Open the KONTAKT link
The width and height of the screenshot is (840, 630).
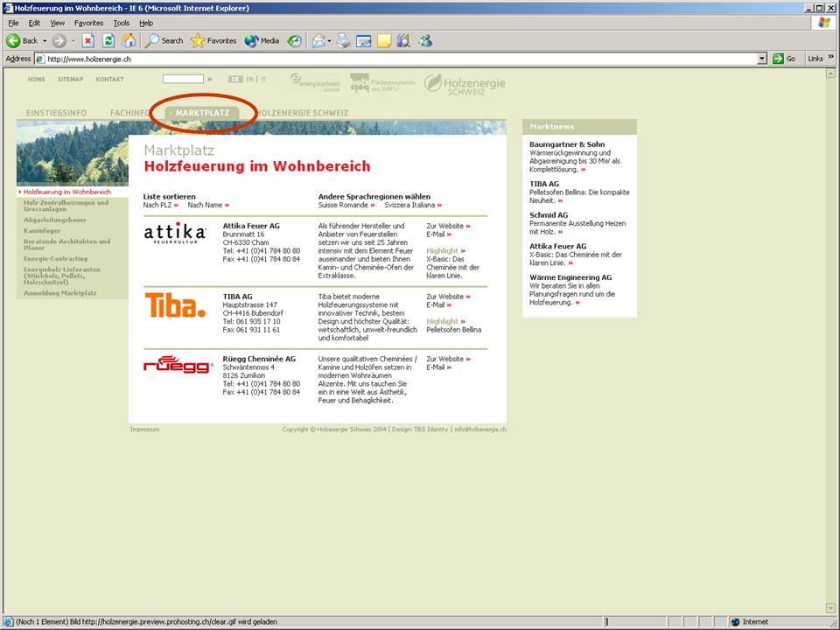coord(110,80)
